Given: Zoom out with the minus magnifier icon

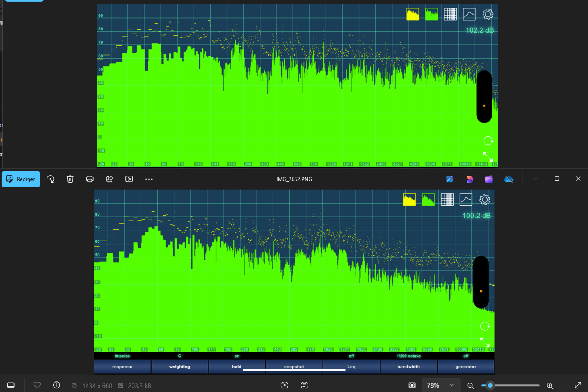Looking at the screenshot, I should pyautogui.click(x=471, y=385).
